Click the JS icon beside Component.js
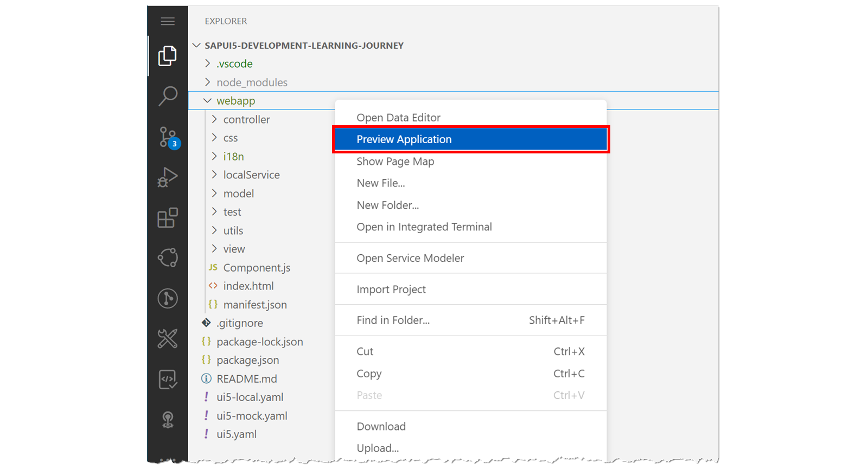Image resolution: width=868 pixels, height=470 pixels. (213, 267)
